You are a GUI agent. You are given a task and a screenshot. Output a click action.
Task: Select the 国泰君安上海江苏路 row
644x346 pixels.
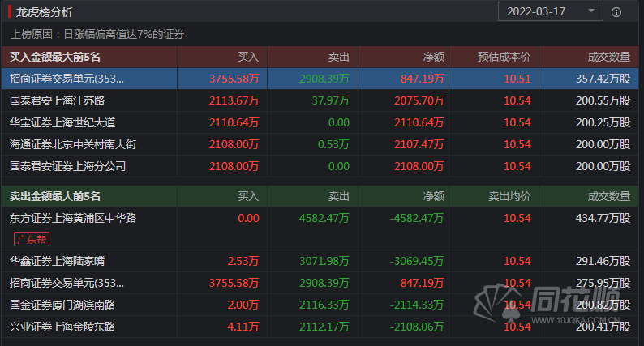pos(320,100)
